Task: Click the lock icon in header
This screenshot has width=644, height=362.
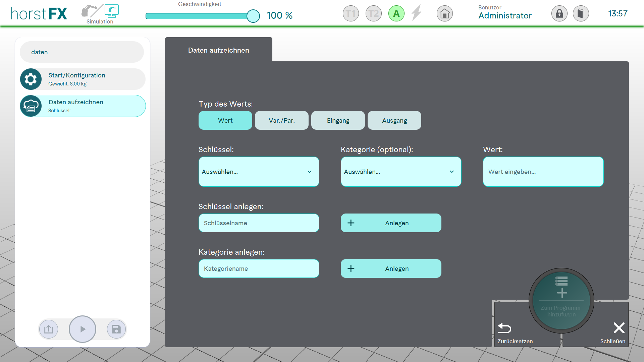Action: tap(559, 14)
